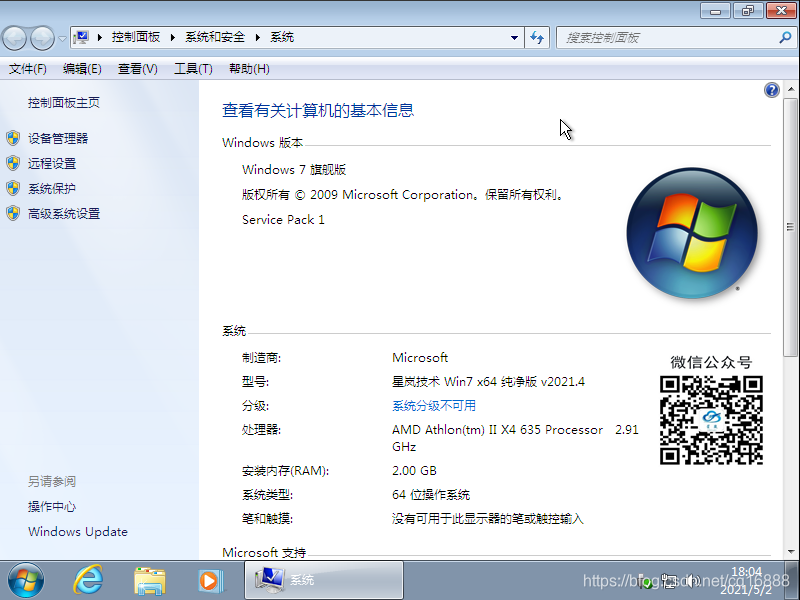The image size is (800, 600).
Task: Click the 2.00 GB installed memory value
Action: 414,470
